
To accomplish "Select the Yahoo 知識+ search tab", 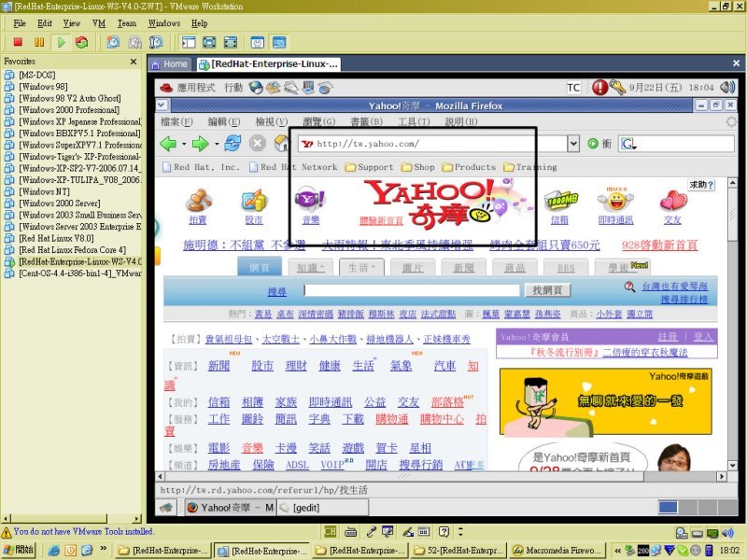I will (311, 268).
